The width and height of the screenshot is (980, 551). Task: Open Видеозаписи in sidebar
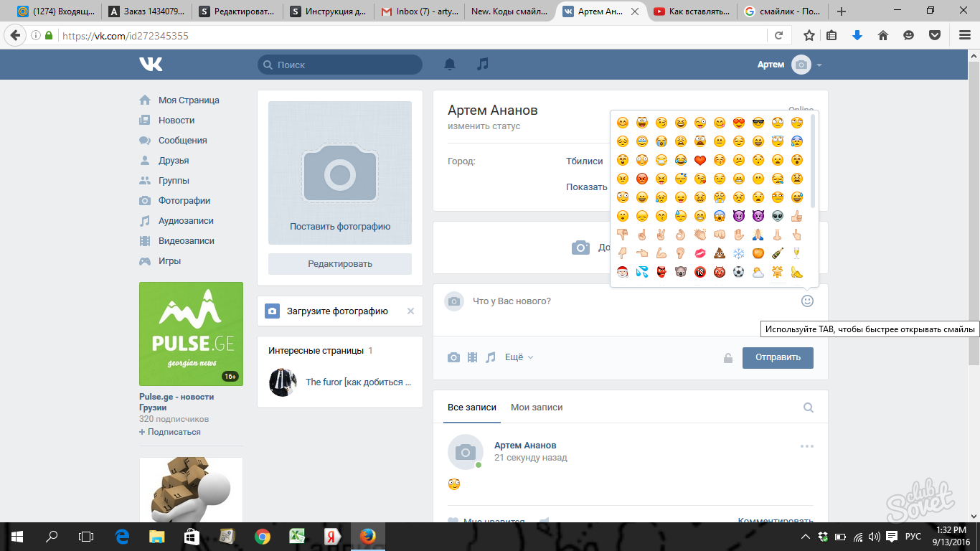187,241
